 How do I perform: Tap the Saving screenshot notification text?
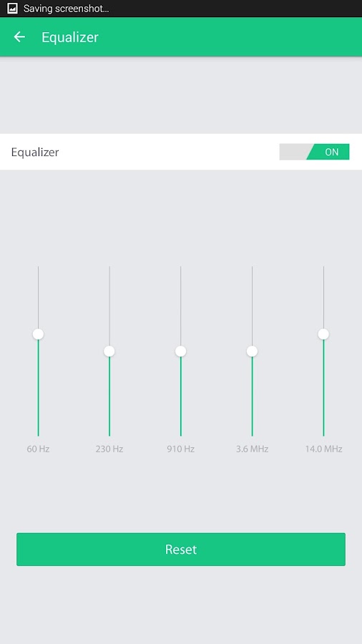click(x=66, y=9)
